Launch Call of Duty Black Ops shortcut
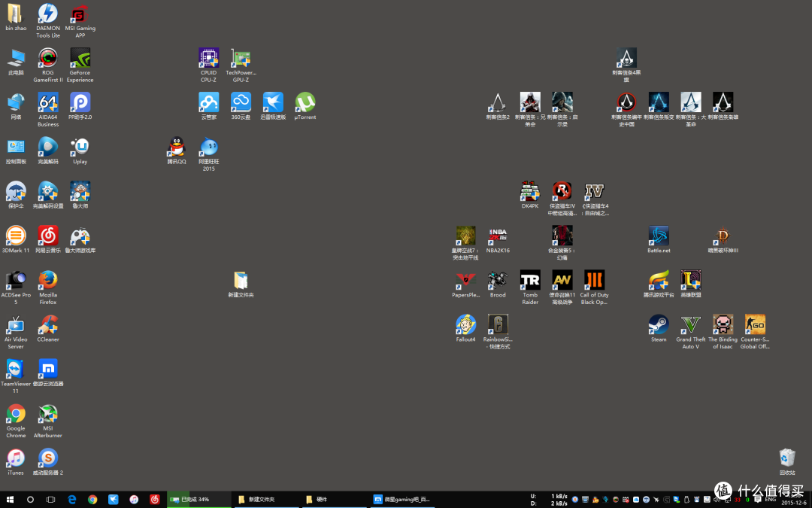 [594, 287]
